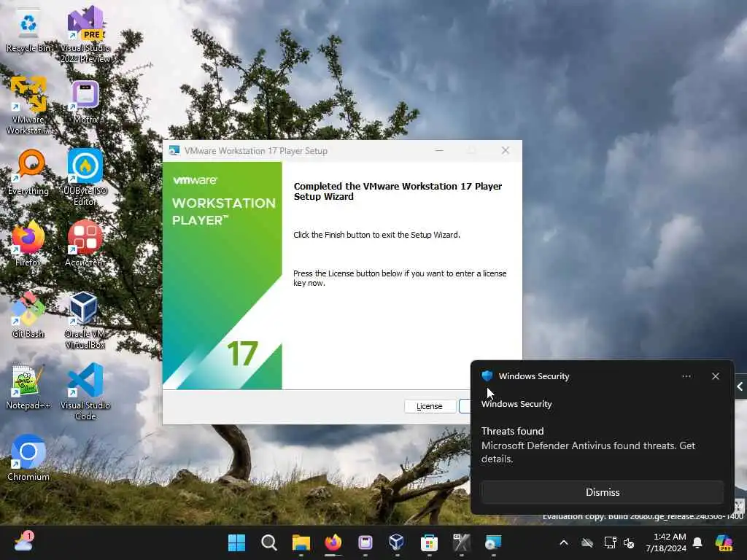The height and width of the screenshot is (560, 747).
Task: Select the Firefox desktop shortcut
Action: (x=28, y=244)
